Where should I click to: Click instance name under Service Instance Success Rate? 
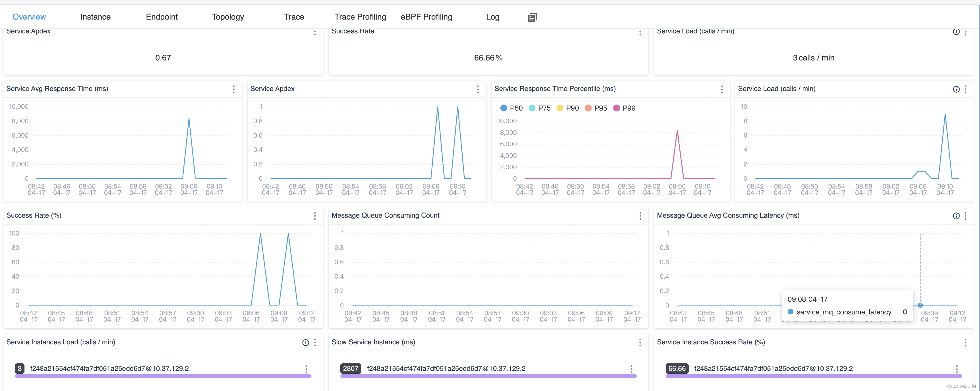point(773,369)
